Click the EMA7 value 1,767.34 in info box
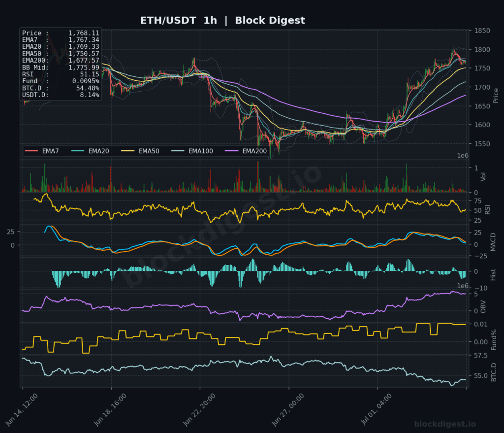The height and width of the screenshot is (433, 504). click(x=84, y=40)
